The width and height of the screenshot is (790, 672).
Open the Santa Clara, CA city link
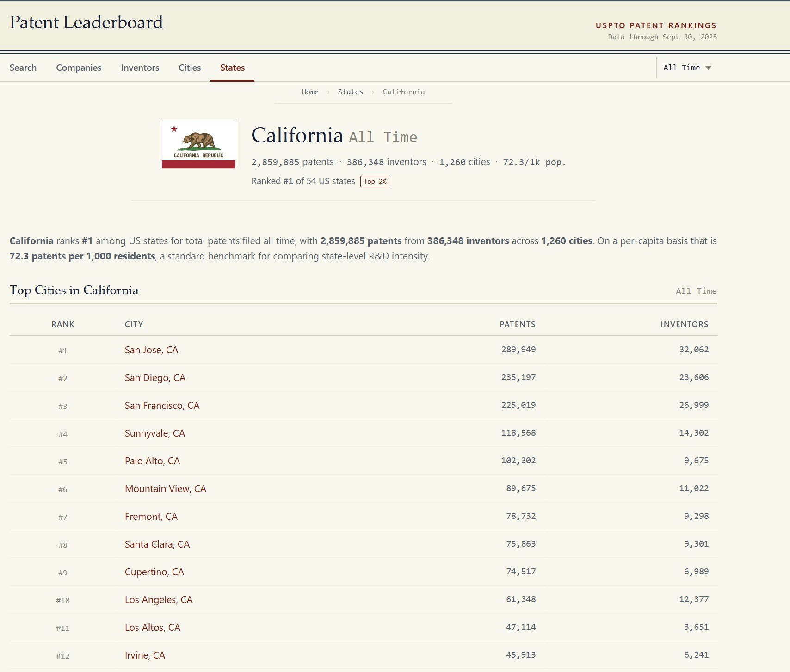click(x=157, y=544)
